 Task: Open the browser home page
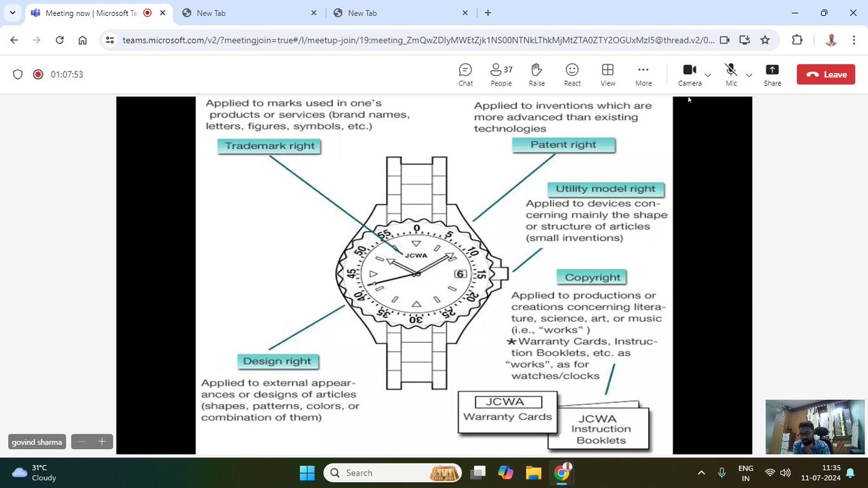pyautogui.click(x=82, y=40)
